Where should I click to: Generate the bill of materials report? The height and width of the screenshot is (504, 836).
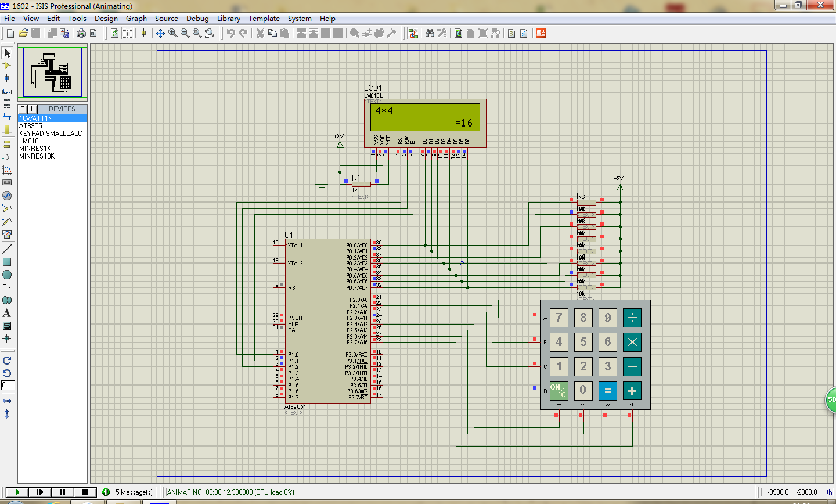pos(511,33)
